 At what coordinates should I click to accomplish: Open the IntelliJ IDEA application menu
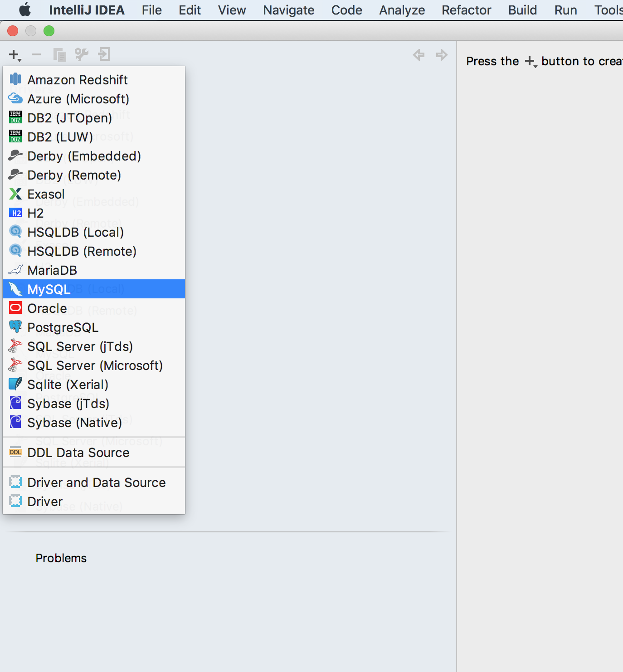(x=87, y=10)
